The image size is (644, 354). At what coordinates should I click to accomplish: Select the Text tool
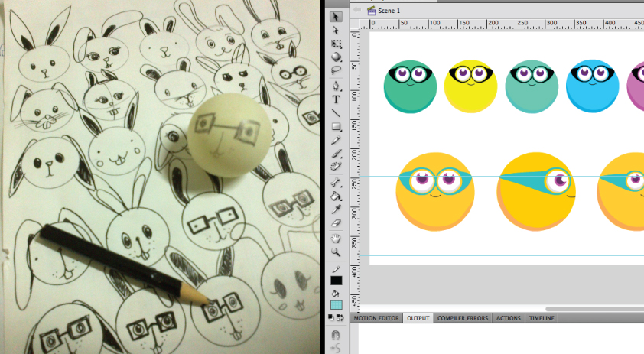336,100
